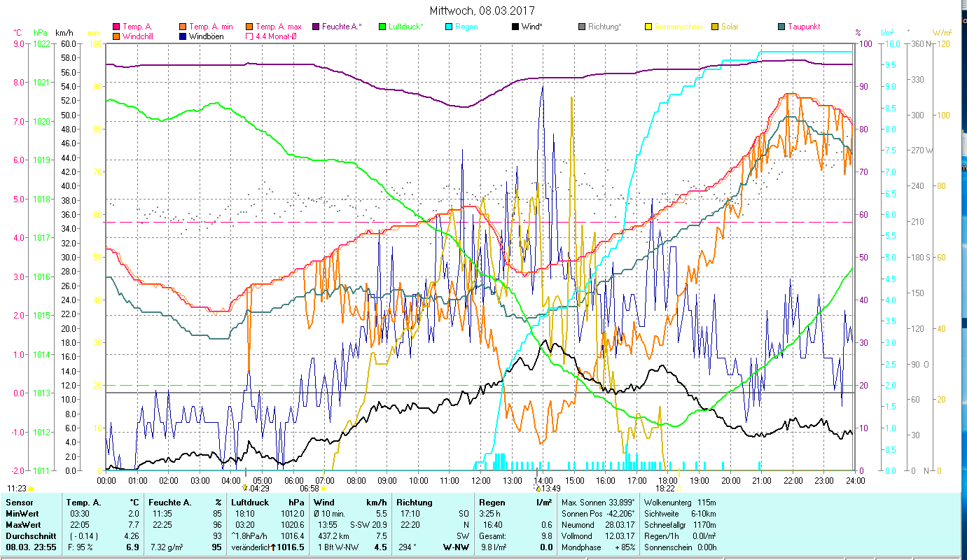The width and height of the screenshot is (967, 560).
Task: Click the gust value S-SW 20.9
Action: (368, 525)
